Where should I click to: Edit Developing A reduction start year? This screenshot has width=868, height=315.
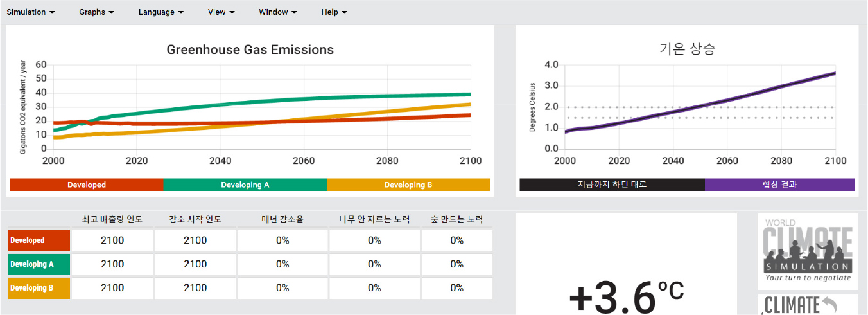[x=195, y=264]
